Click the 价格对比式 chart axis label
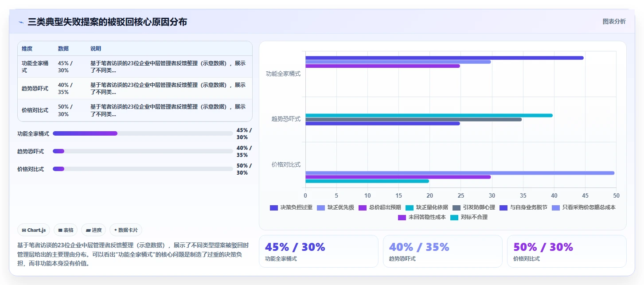644x285 pixels. point(286,164)
